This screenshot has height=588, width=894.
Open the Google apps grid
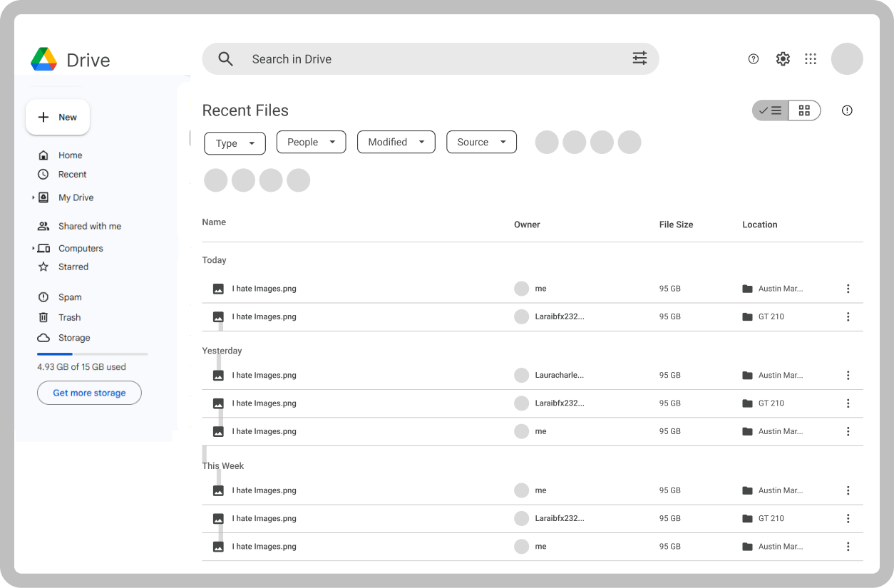click(811, 59)
